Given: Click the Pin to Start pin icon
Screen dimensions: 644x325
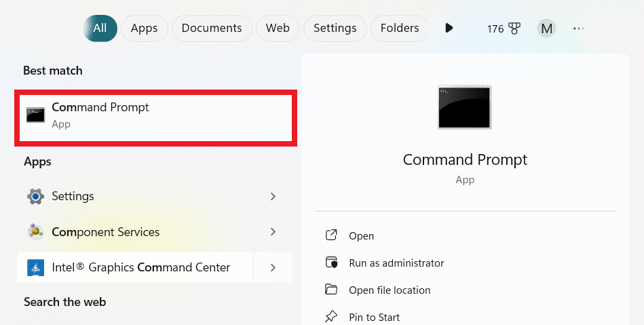Looking at the screenshot, I should 331,316.
